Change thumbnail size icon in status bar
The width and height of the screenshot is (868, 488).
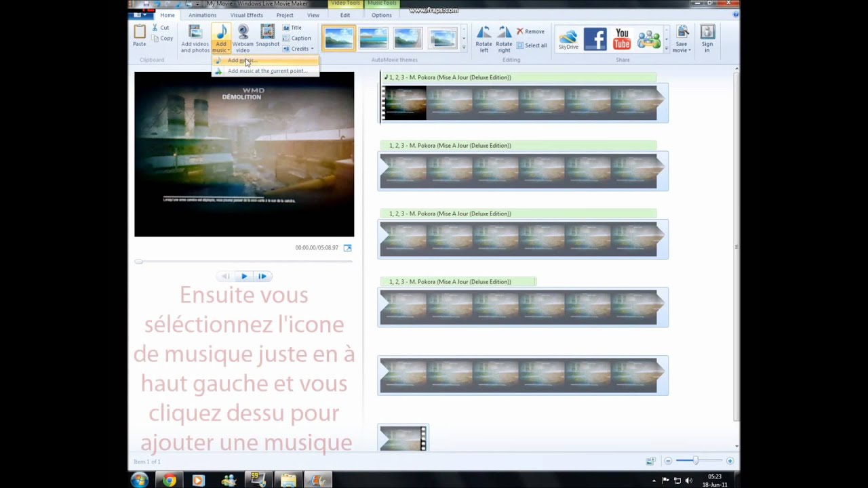[x=650, y=461]
